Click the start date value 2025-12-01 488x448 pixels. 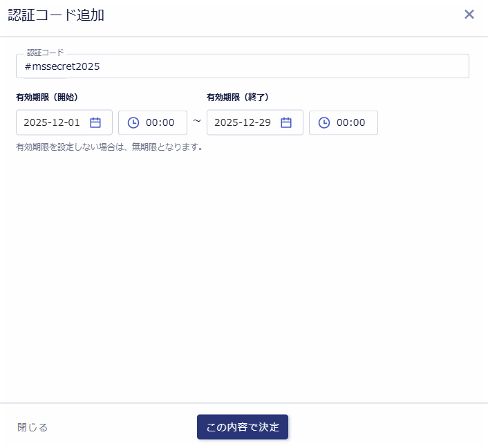[52, 122]
